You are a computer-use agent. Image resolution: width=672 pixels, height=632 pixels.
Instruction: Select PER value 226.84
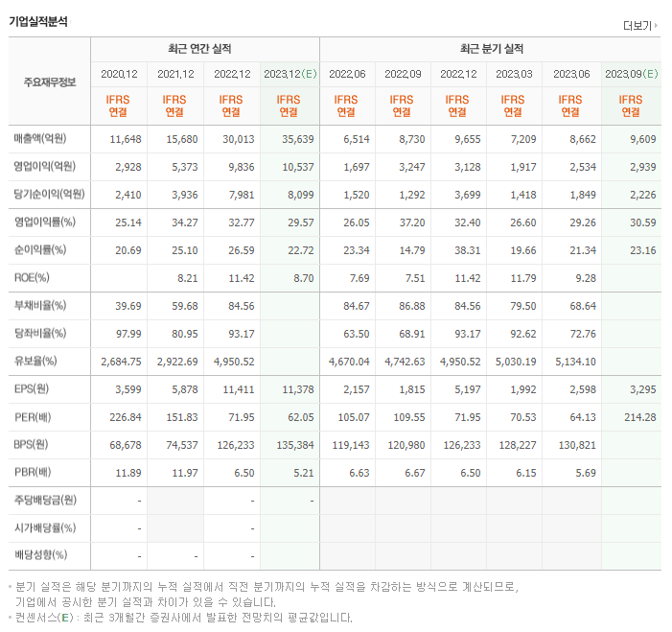(x=126, y=417)
